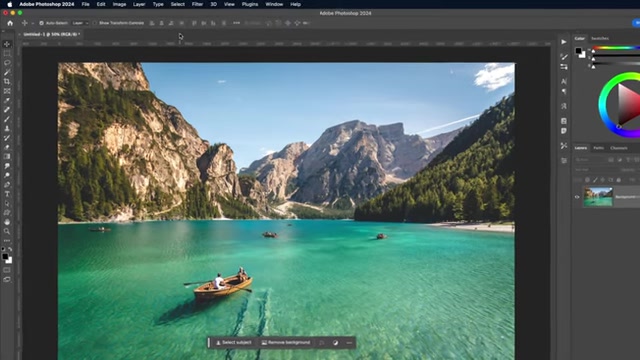Switch to the Paths tab
The width and height of the screenshot is (640, 360).
click(x=598, y=148)
